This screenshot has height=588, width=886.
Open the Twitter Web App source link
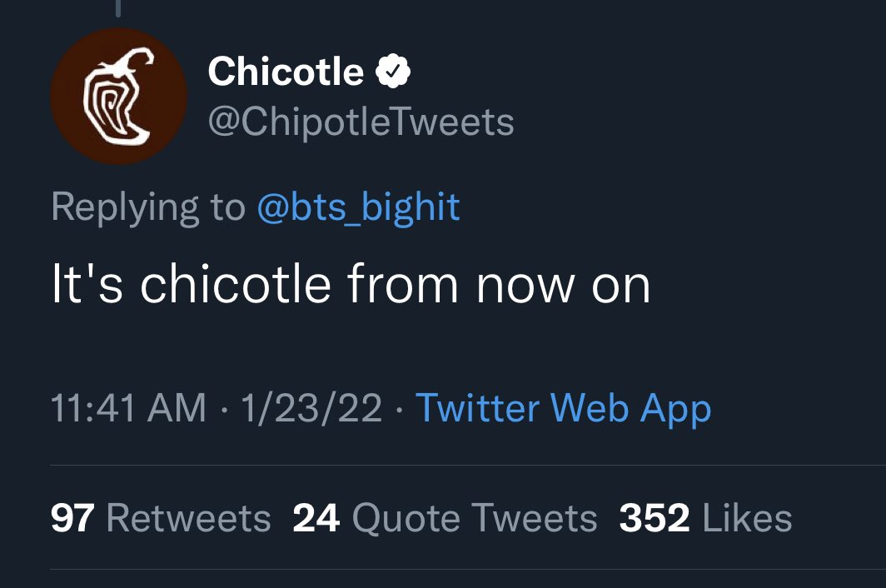click(x=563, y=408)
